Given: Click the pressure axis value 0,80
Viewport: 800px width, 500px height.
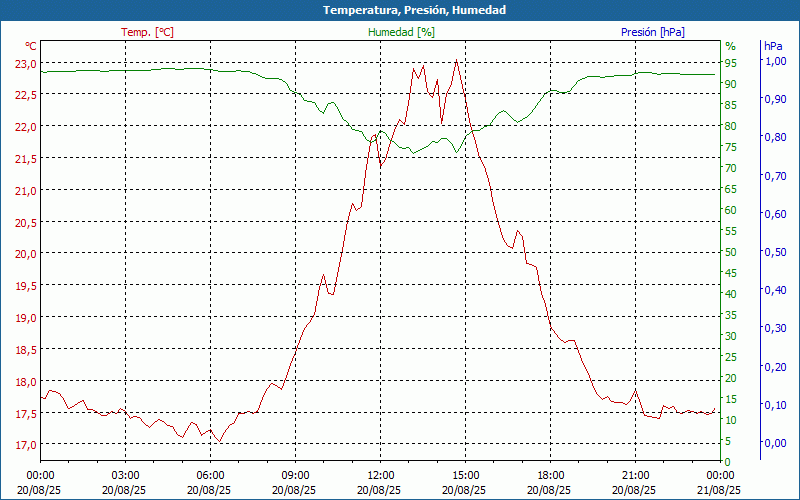Looking at the screenshot, I should [775, 137].
